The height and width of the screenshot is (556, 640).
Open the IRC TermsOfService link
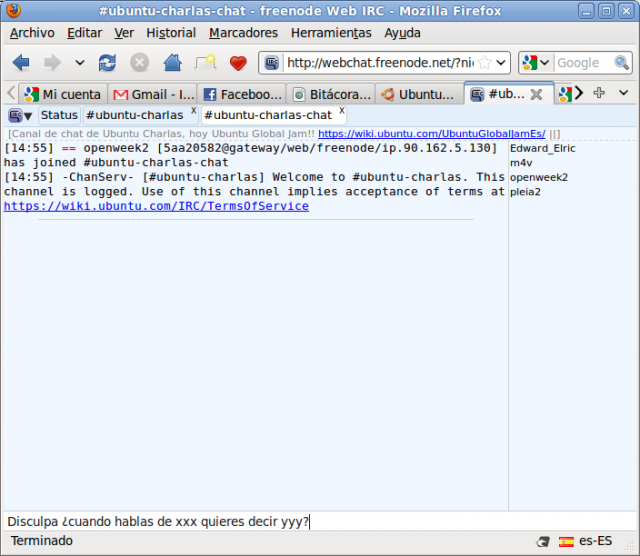(x=156, y=206)
